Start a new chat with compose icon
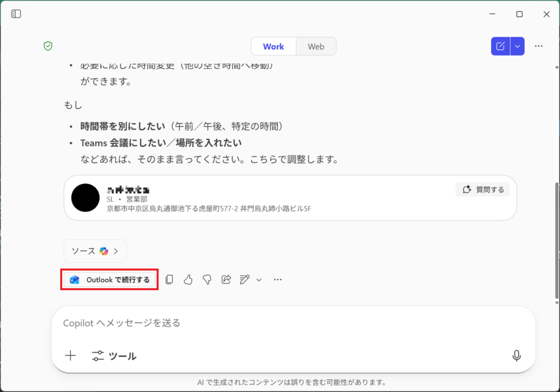 point(500,46)
